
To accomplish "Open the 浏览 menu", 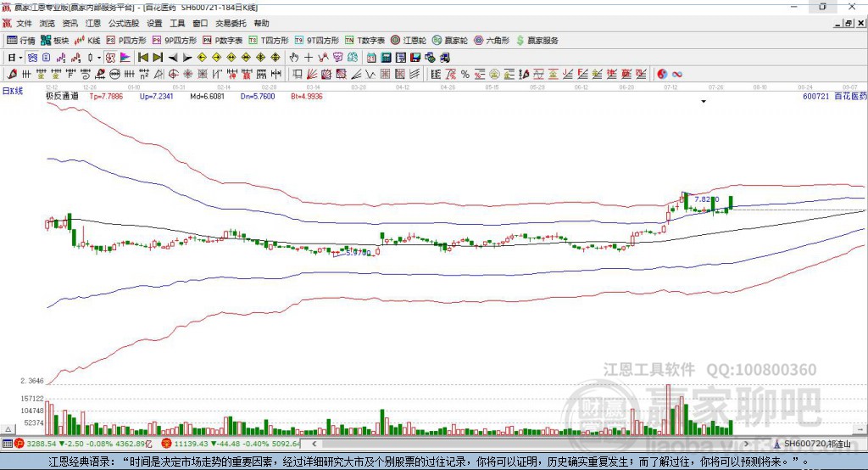I will tap(47, 23).
